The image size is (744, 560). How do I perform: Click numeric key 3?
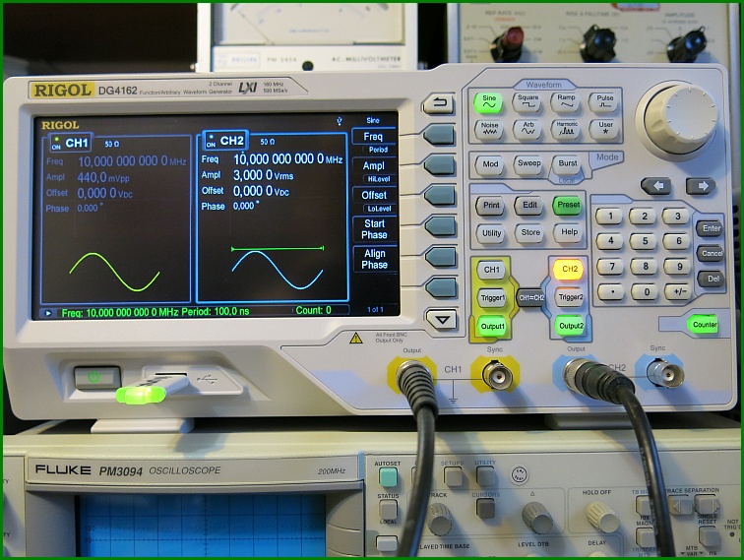[x=677, y=216]
